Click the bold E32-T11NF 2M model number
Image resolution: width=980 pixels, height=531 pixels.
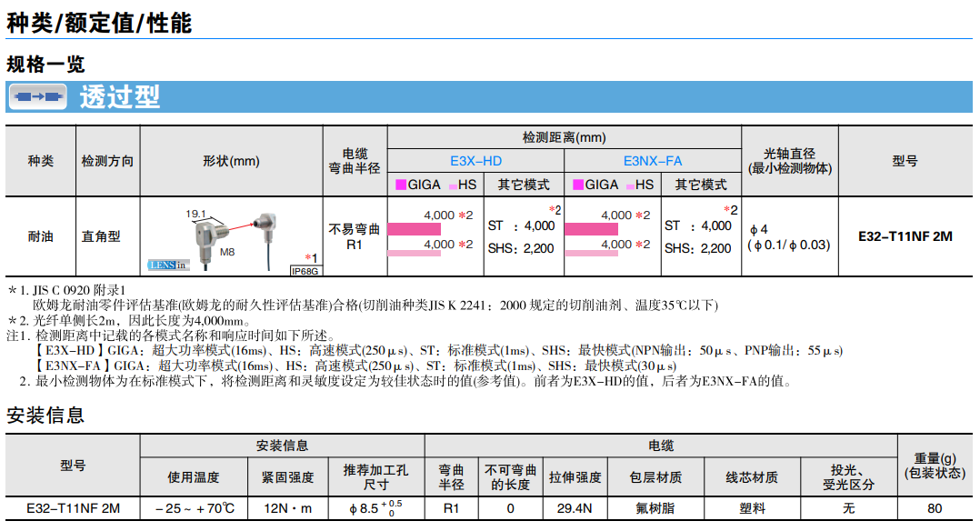point(905,236)
